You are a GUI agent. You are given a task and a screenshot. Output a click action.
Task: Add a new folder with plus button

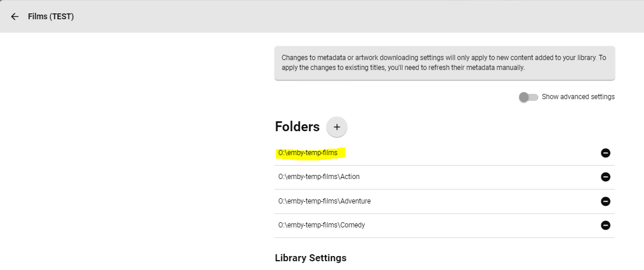[x=337, y=127]
